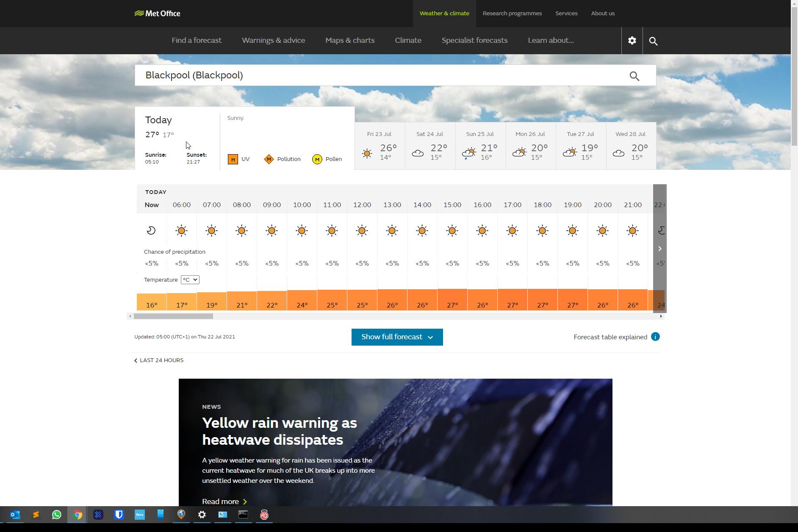This screenshot has width=798, height=532.
Task: Click the location search magnifier icon
Action: point(634,76)
